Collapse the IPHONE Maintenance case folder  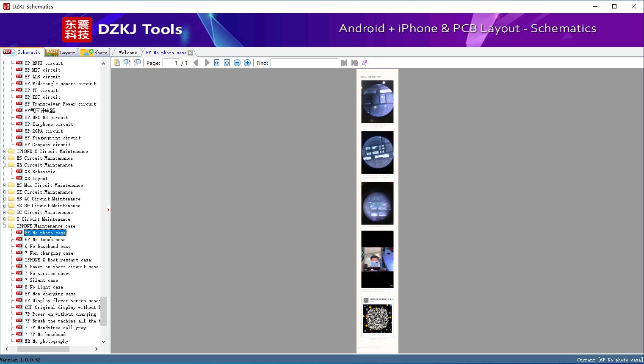[5, 226]
